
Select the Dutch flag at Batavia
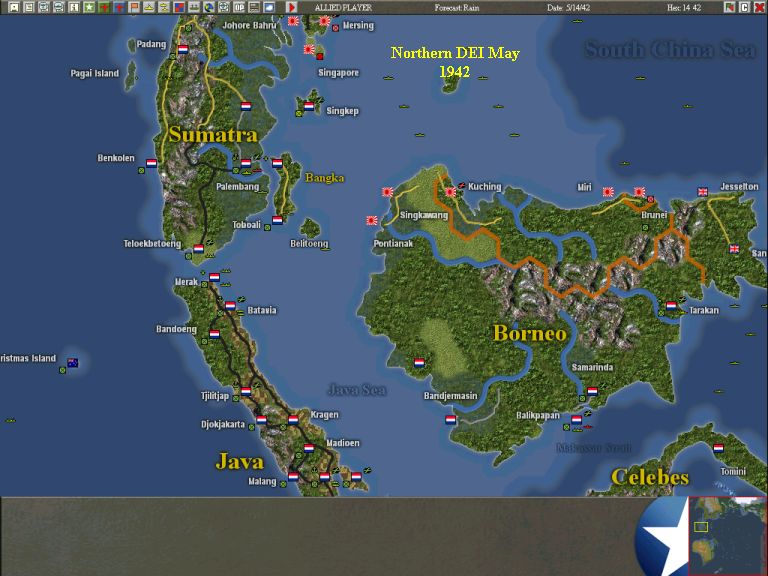(x=230, y=305)
